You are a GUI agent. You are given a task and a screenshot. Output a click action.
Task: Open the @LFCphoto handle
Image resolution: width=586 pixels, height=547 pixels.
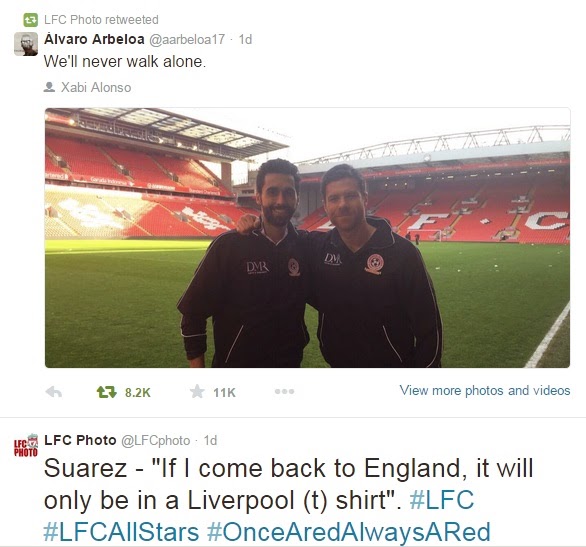pyautogui.click(x=155, y=441)
